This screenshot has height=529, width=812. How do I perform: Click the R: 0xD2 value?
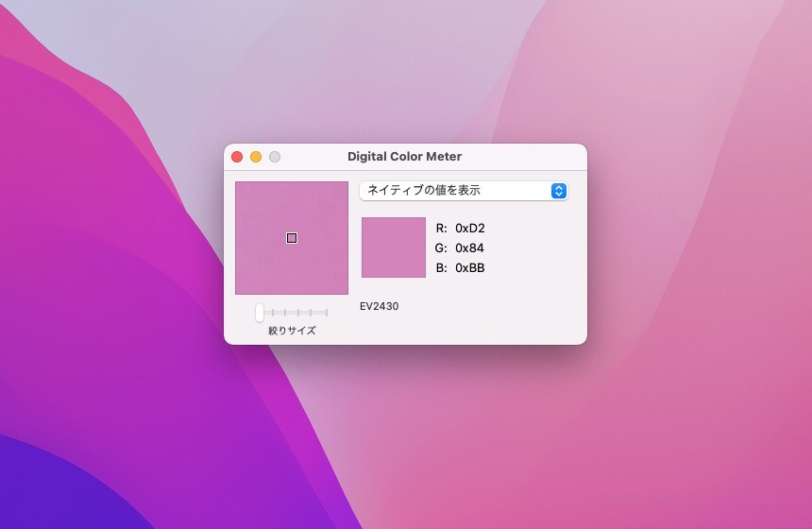(x=460, y=229)
